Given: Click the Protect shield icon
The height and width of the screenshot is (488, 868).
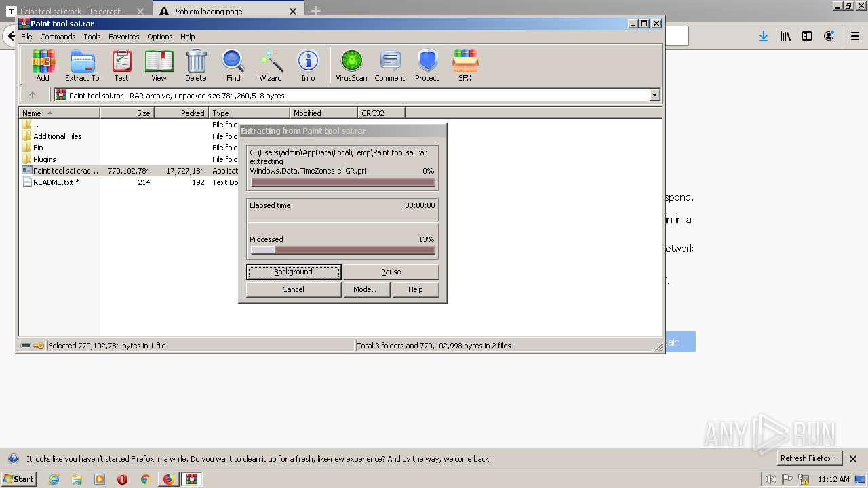Looking at the screenshot, I should pyautogui.click(x=427, y=66).
